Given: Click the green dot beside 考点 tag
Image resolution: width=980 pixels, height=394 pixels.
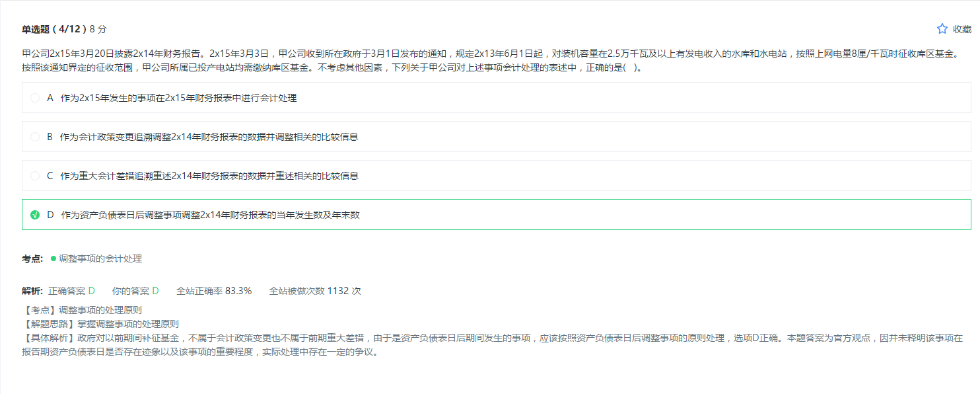Looking at the screenshot, I should coord(53,258).
